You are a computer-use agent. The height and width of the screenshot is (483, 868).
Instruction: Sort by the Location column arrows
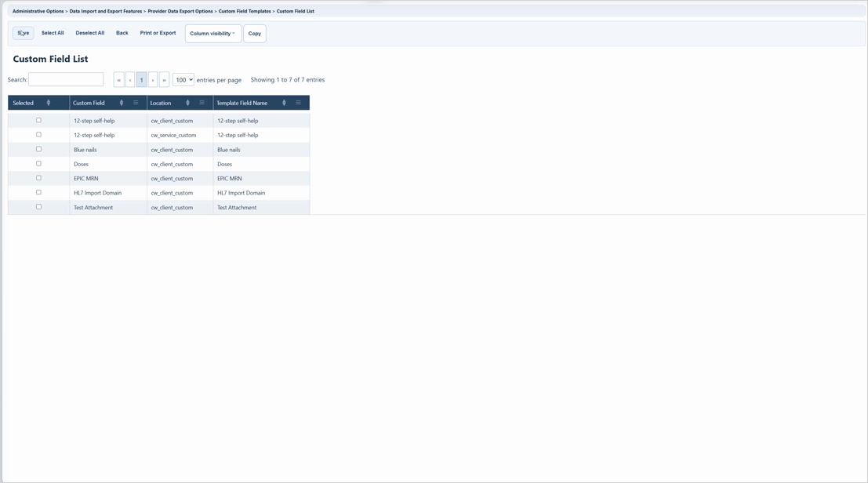(187, 103)
